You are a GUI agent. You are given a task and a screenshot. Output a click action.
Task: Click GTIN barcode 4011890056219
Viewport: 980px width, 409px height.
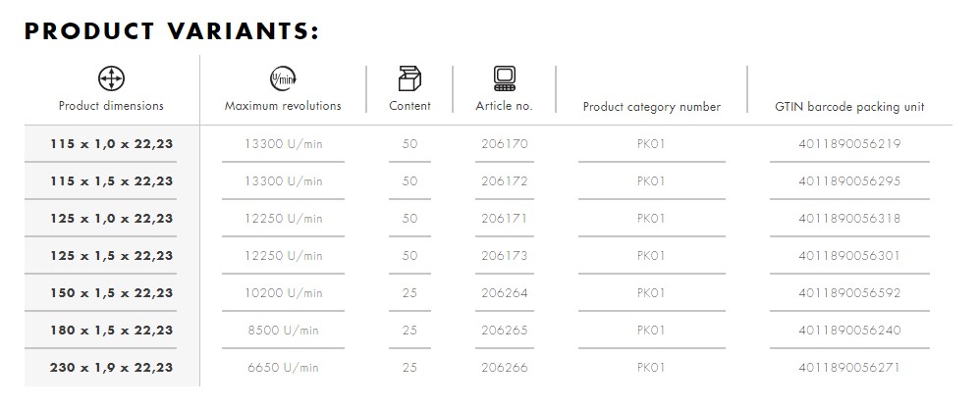(849, 143)
